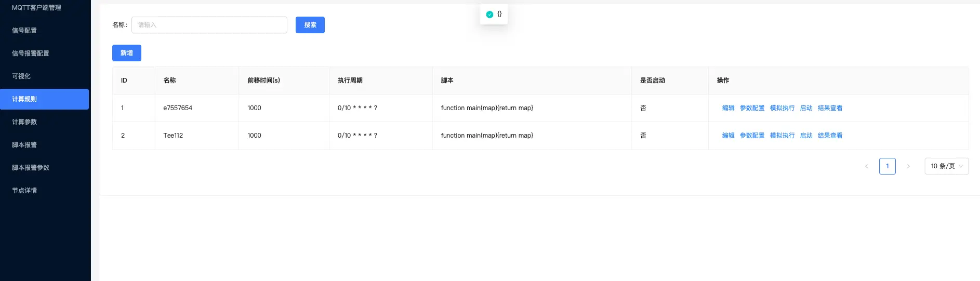This screenshot has height=281, width=980.
Task: Focus the 名称 search input field
Action: (x=209, y=25)
